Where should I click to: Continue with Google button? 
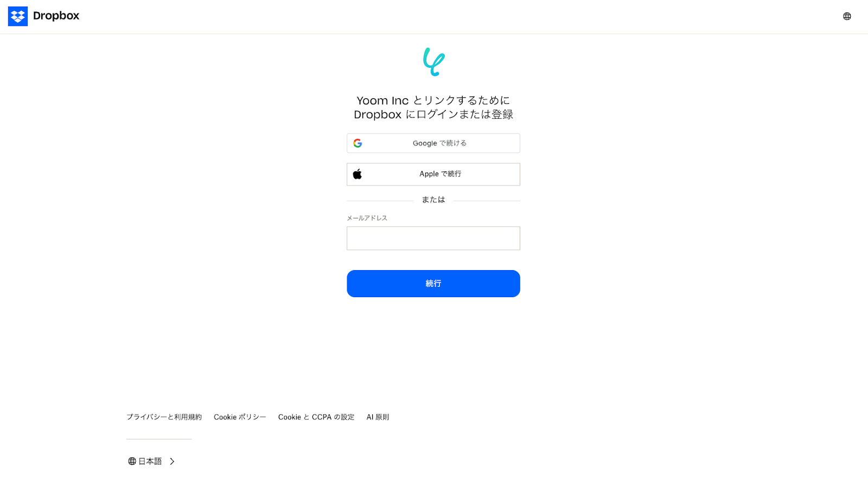click(433, 143)
